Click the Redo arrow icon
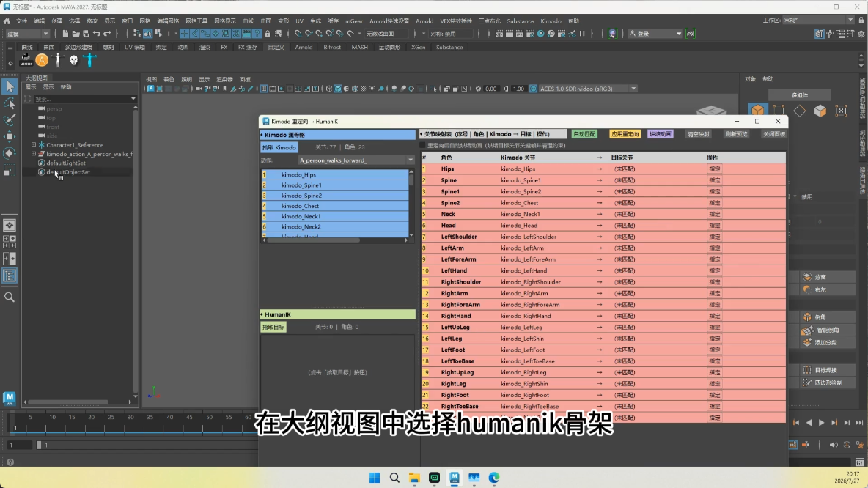The height and width of the screenshot is (488, 868). 107,34
